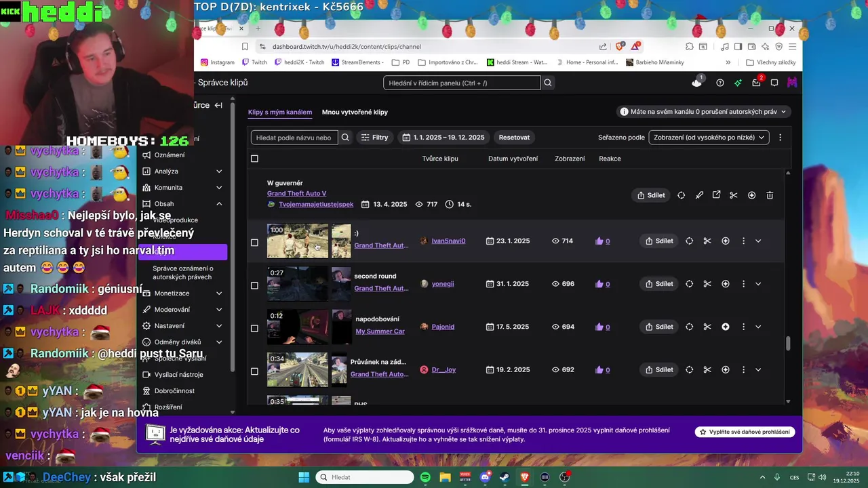
Task: Click the Windows Start button
Action: coord(304,477)
